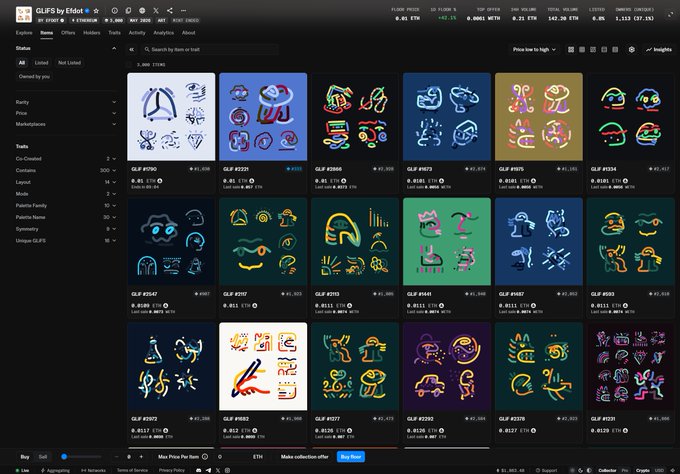Open the Insights panel
The width and height of the screenshot is (680, 474).
pyautogui.click(x=659, y=50)
